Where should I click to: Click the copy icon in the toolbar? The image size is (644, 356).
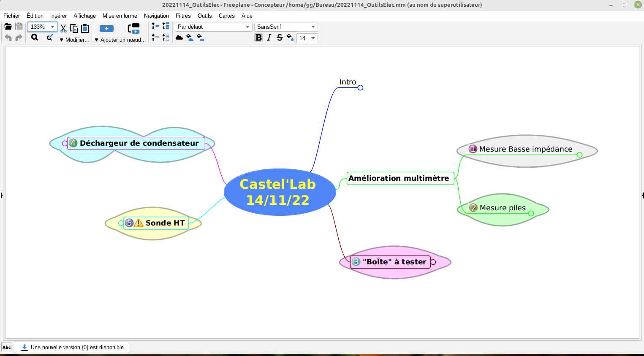(x=74, y=28)
